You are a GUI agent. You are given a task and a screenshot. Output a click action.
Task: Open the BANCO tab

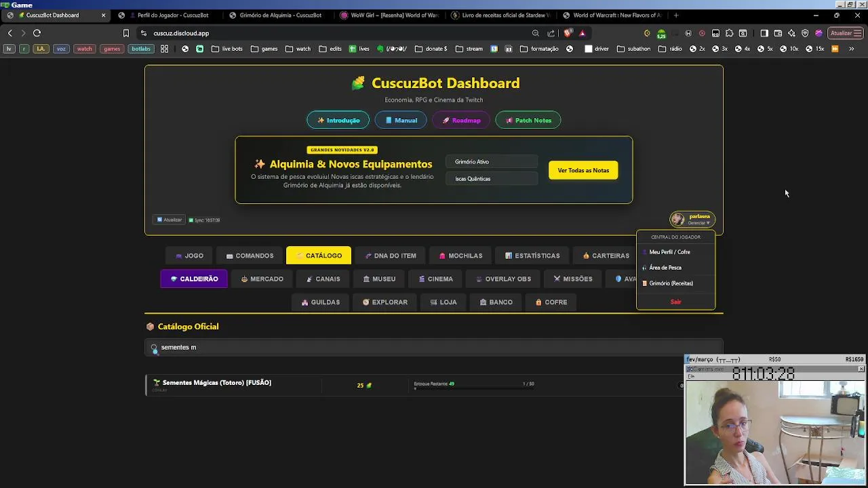[496, 302]
